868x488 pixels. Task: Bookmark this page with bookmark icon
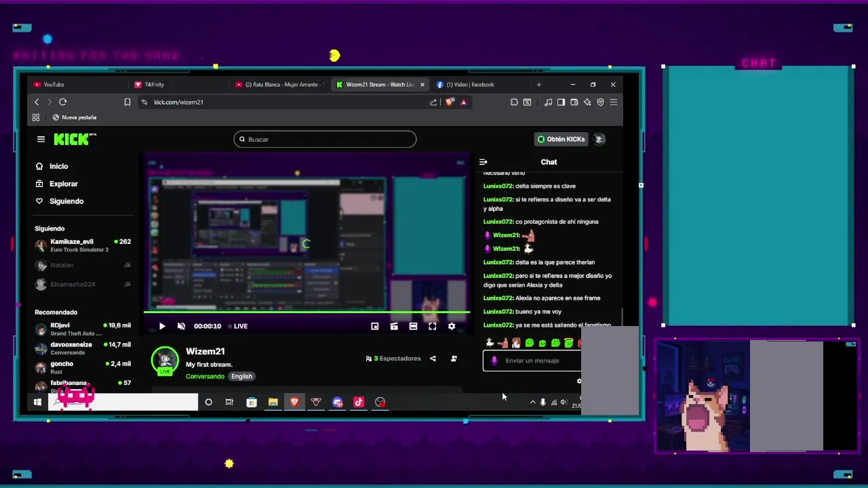click(127, 102)
